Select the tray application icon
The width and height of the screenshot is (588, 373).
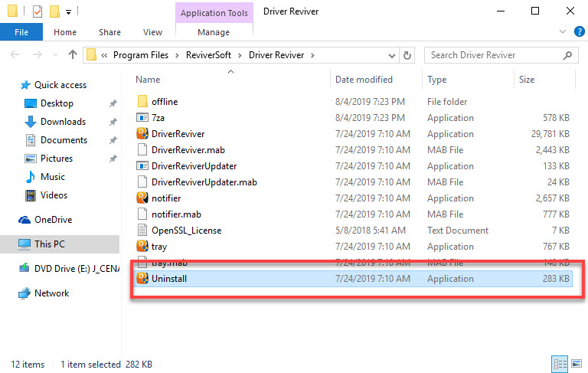coord(142,246)
